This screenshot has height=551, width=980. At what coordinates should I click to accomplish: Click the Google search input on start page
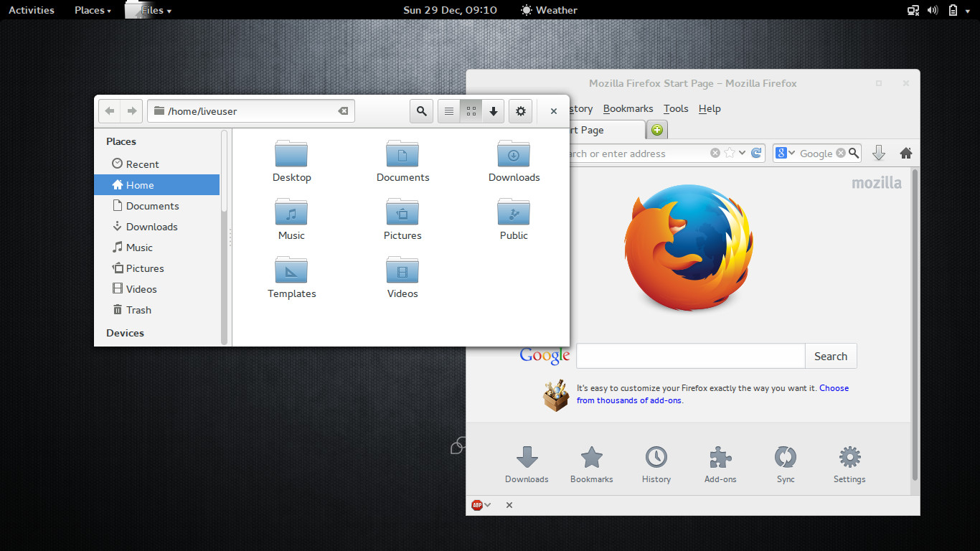coord(690,356)
